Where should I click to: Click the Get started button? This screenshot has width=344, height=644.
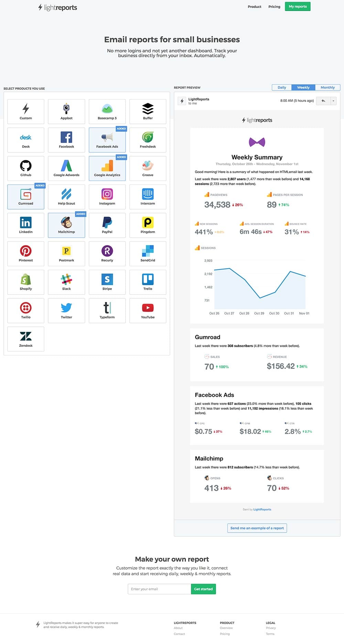[203, 589]
